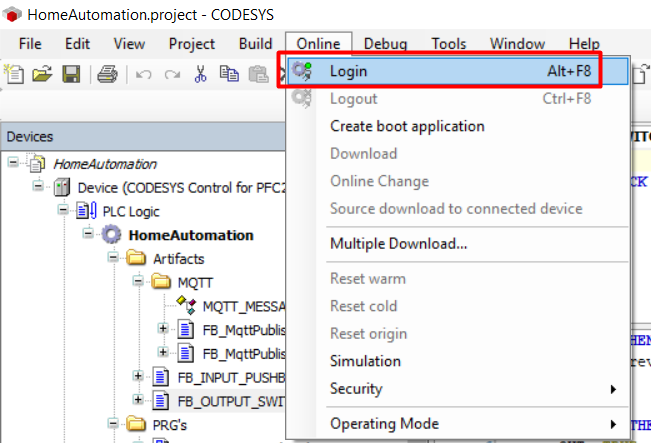This screenshot has height=443, width=651.
Task: Click the Redo arrow icon
Action: coord(172,75)
